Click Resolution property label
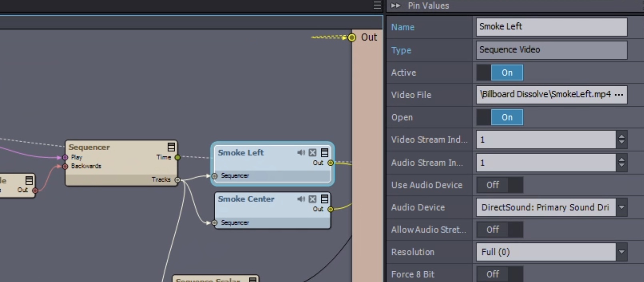The width and height of the screenshot is (644, 282). click(412, 252)
